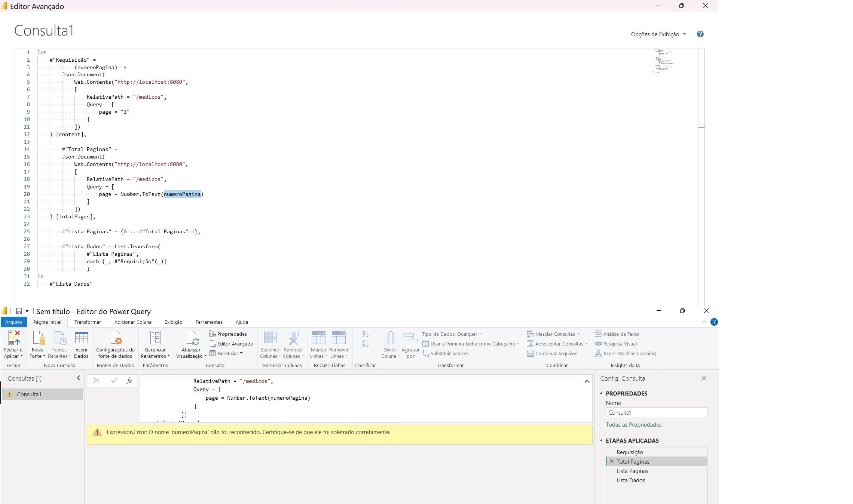Click the Agrupar por icon
853x504 pixels.
pos(410,338)
